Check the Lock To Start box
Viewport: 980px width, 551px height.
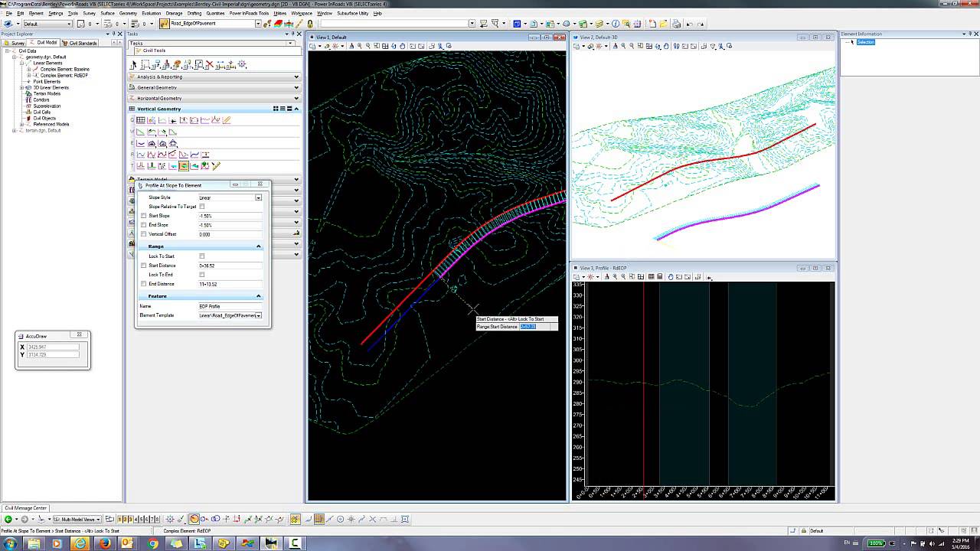click(202, 256)
